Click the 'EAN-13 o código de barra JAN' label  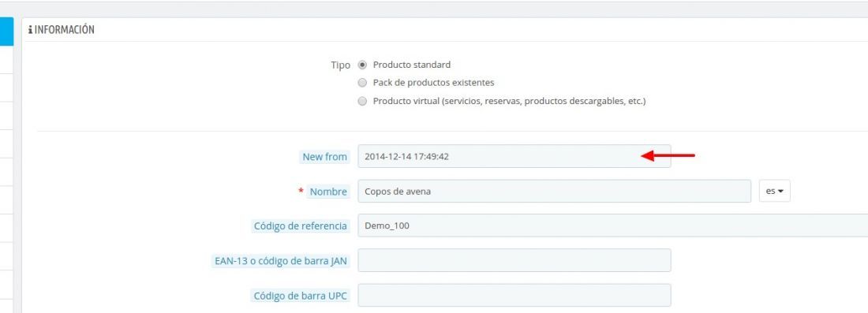point(281,261)
